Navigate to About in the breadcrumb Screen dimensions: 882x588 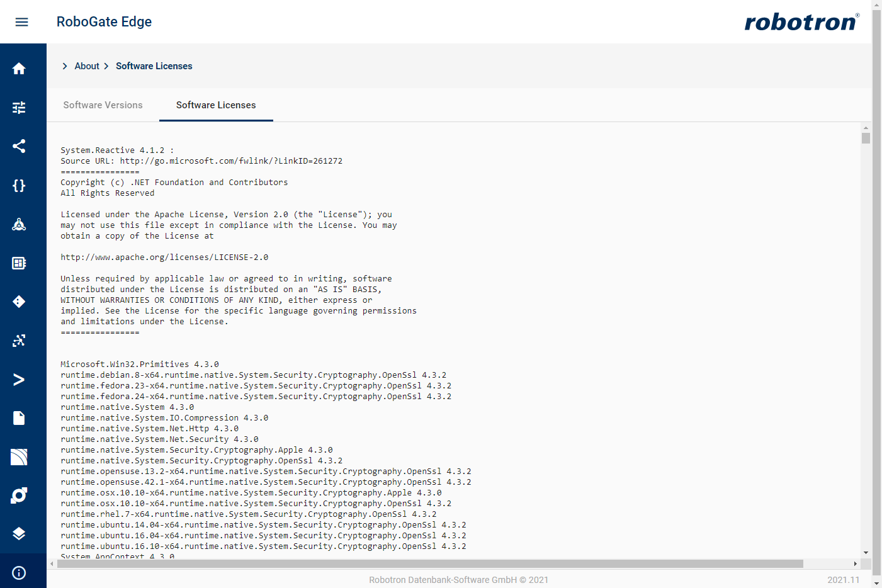tap(87, 66)
